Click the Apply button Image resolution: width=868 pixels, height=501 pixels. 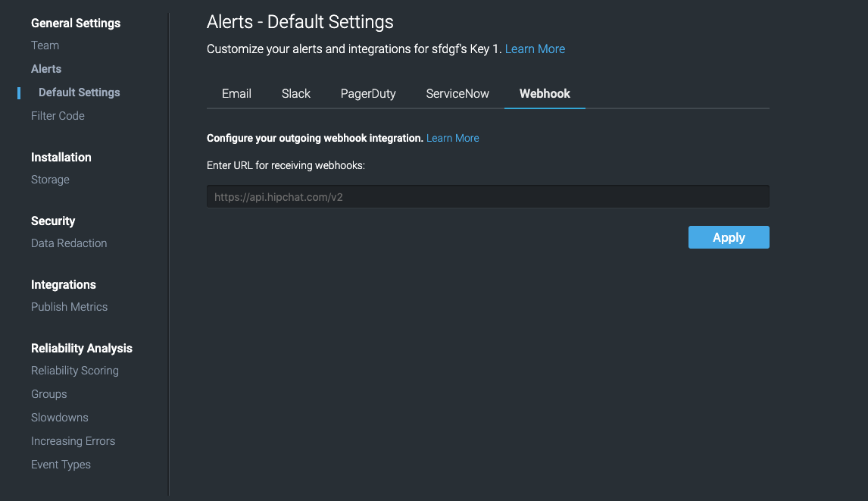click(729, 237)
